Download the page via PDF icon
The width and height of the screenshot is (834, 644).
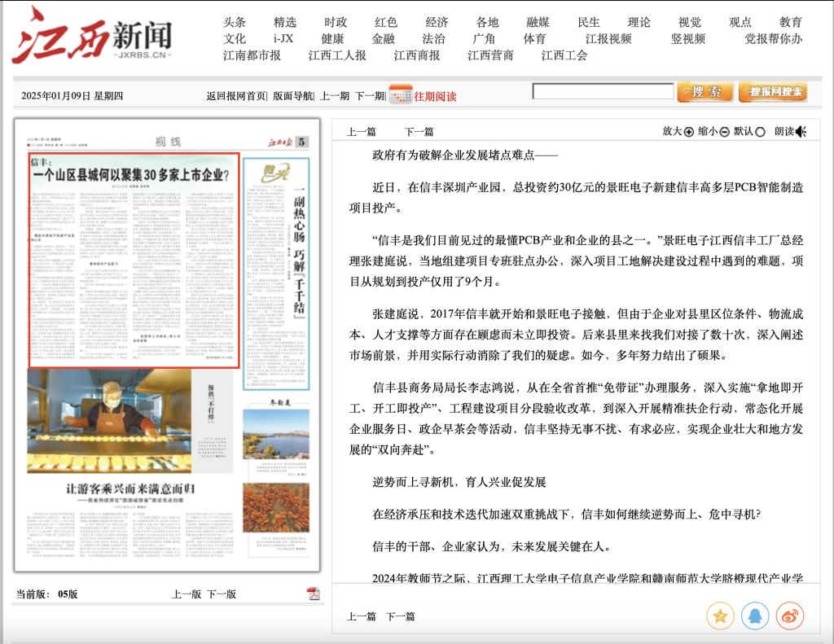(x=313, y=594)
